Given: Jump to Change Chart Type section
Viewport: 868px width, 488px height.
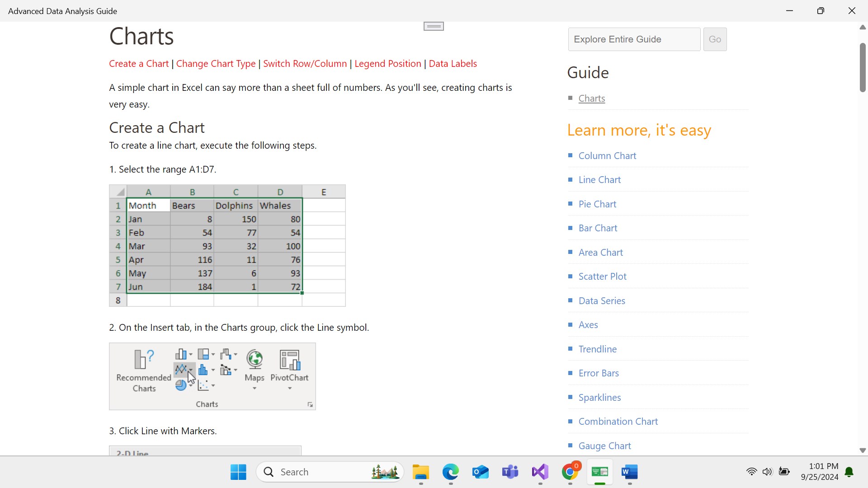Looking at the screenshot, I should (216, 64).
